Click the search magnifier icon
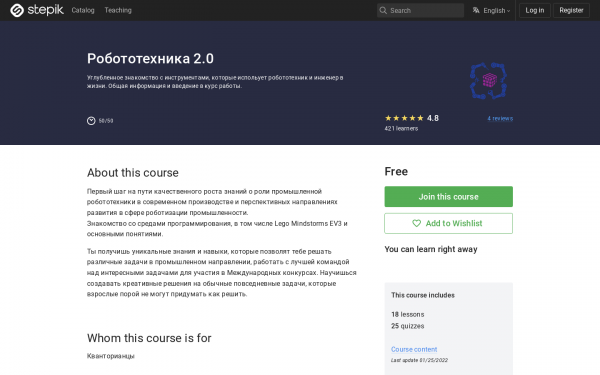The width and height of the screenshot is (600, 375). point(383,10)
